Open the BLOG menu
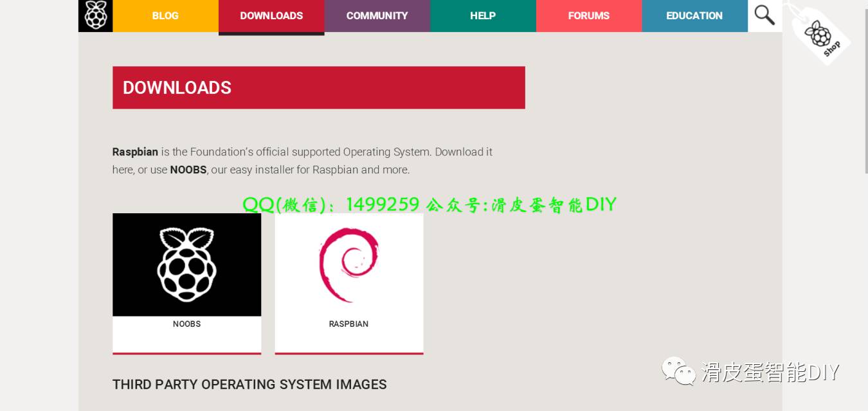The width and height of the screenshot is (868, 411). click(x=165, y=15)
